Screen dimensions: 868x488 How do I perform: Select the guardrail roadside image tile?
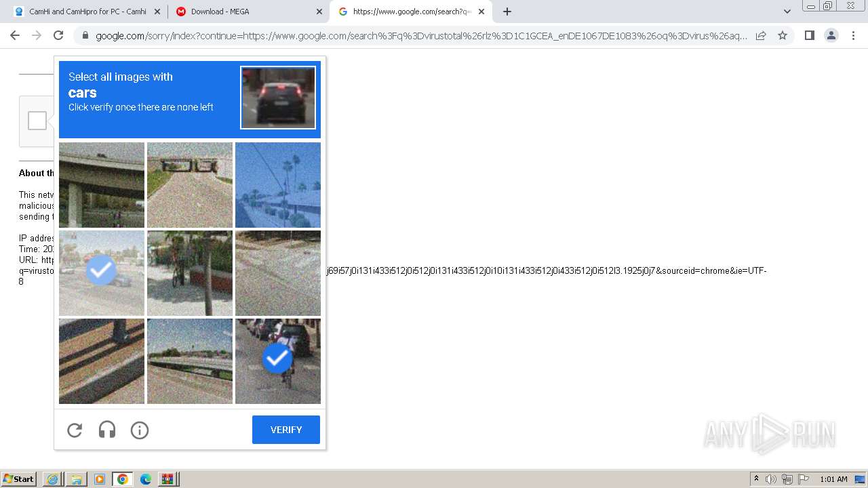190,361
